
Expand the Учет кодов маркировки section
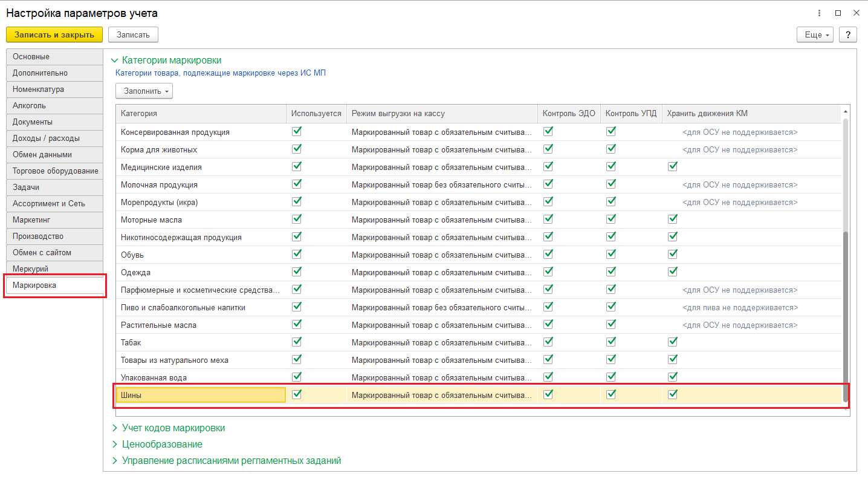tap(173, 428)
